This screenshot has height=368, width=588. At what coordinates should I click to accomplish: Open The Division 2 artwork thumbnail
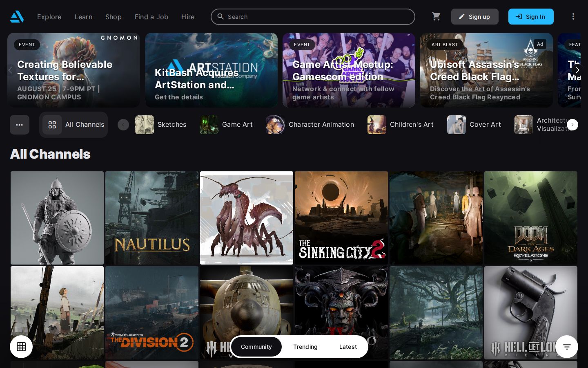coord(152,313)
